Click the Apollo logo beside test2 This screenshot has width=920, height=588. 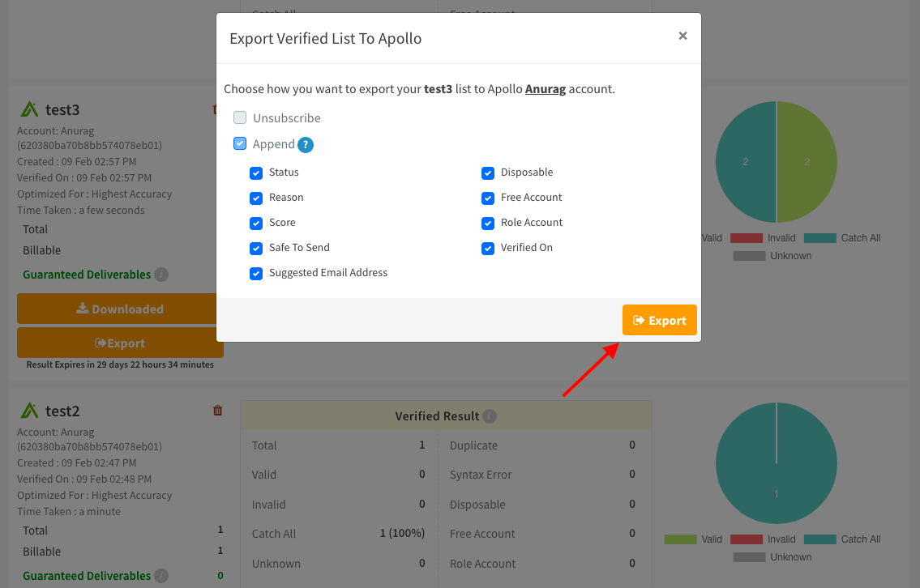pos(29,411)
